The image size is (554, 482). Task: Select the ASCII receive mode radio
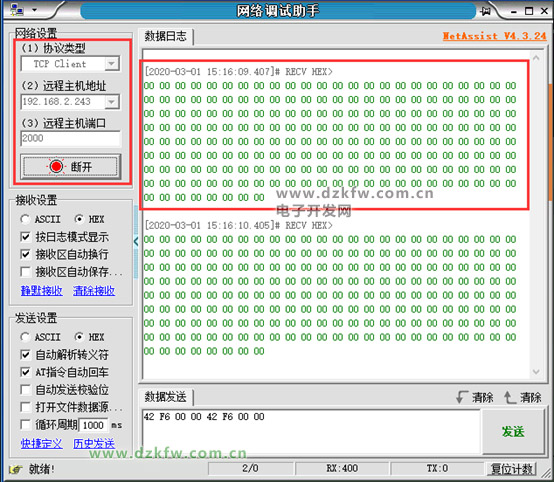(x=25, y=219)
